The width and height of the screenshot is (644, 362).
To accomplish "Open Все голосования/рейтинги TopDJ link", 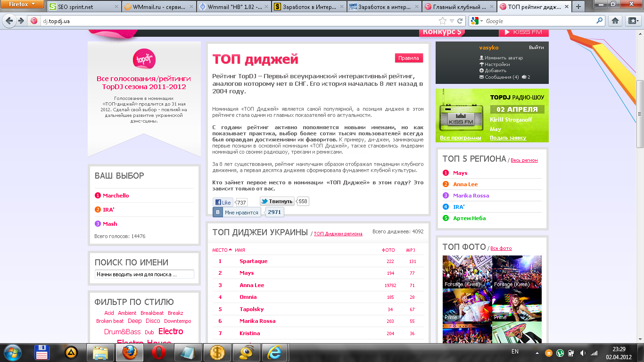I will tap(144, 82).
